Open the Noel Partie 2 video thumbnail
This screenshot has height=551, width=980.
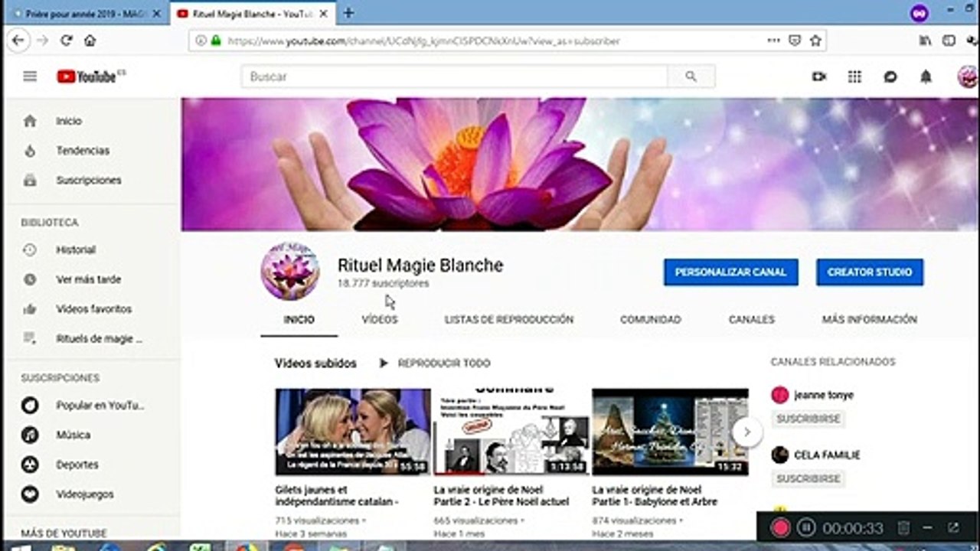click(x=511, y=432)
